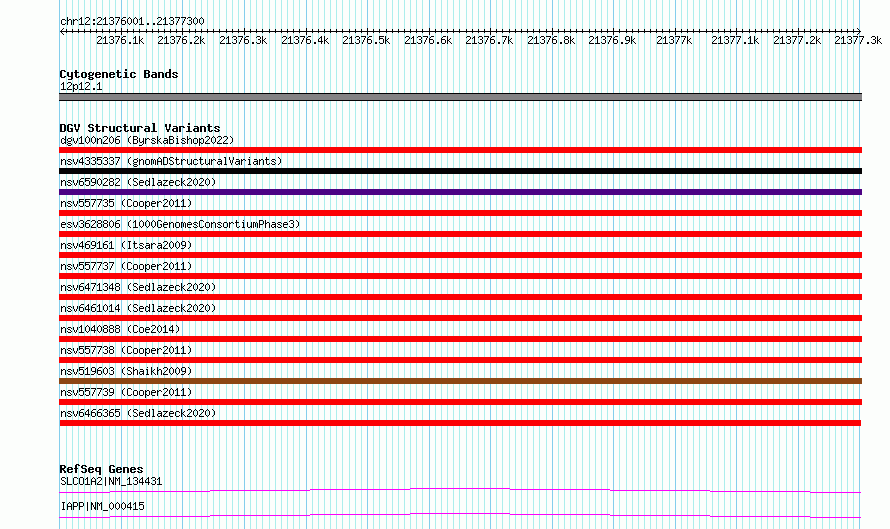
Task: Select the gray 12p12.1 cytoband bar
Action: [x=460, y=98]
